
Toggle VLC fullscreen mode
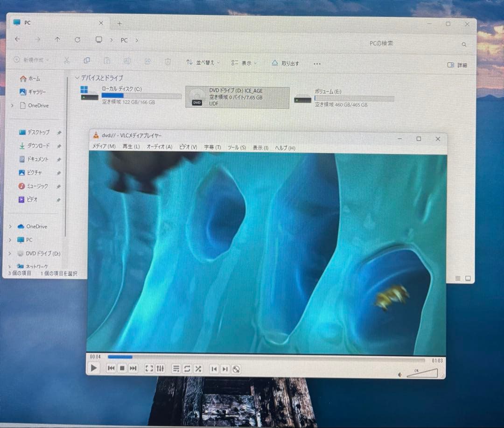pos(149,369)
